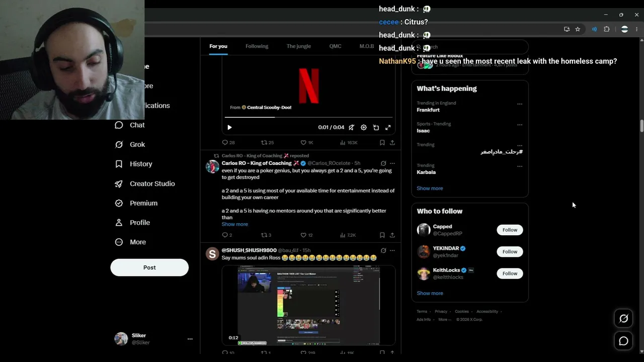Screen dimensions: 644x362
Task: Show more of Carlos RO's post
Action: (234, 224)
